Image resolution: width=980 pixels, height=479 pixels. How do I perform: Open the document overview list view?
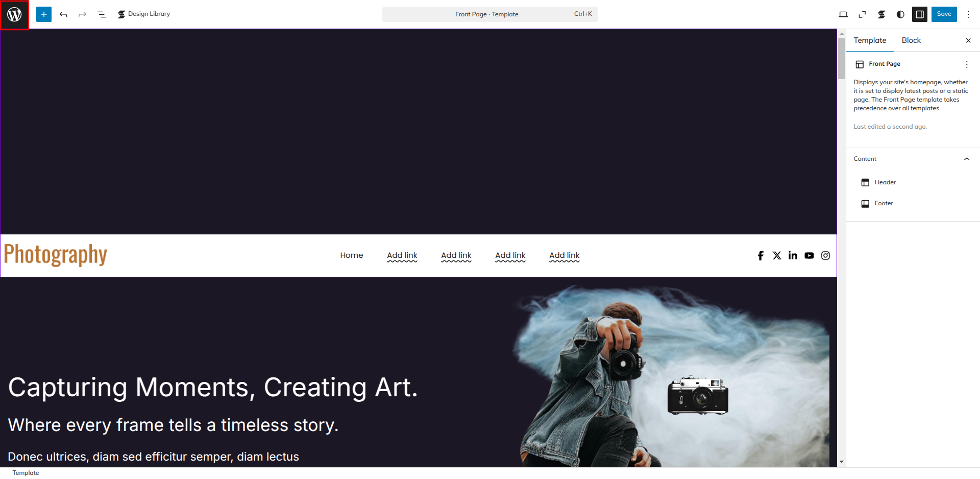(102, 14)
